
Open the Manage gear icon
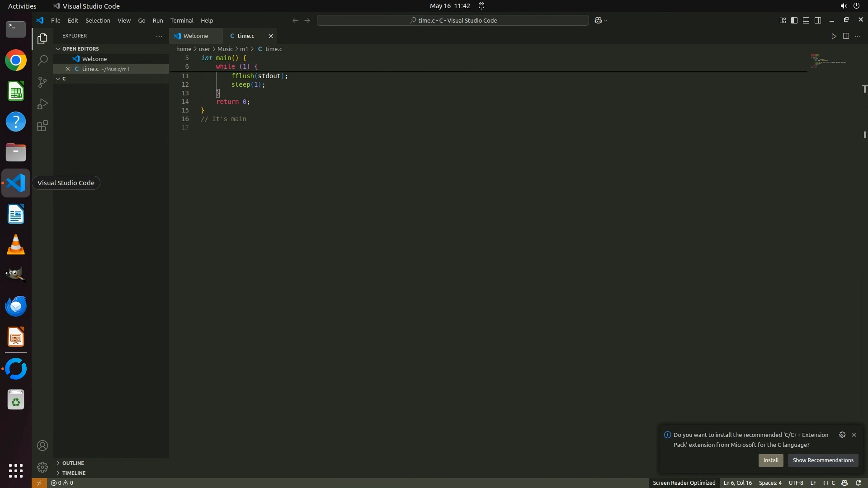(x=42, y=467)
